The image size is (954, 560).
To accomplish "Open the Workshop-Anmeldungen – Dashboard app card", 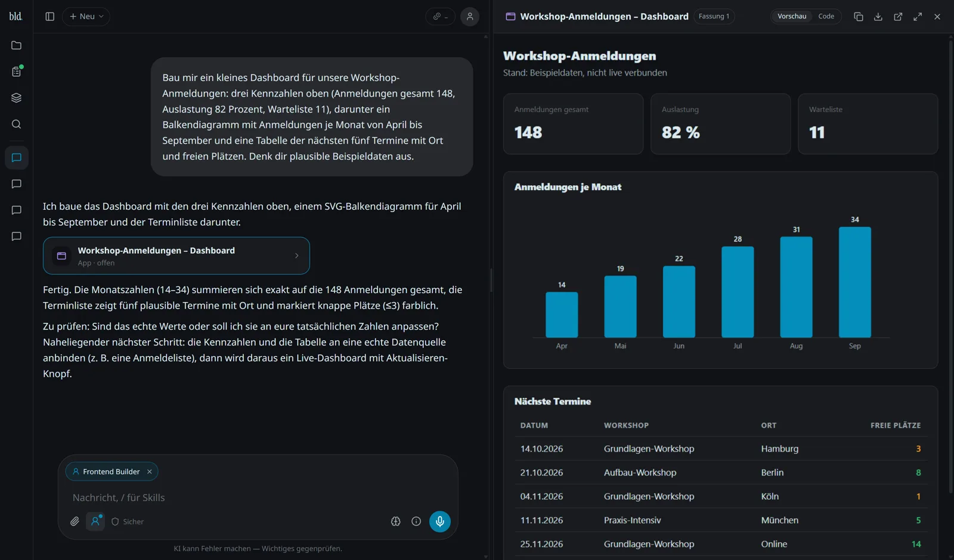I will point(176,256).
